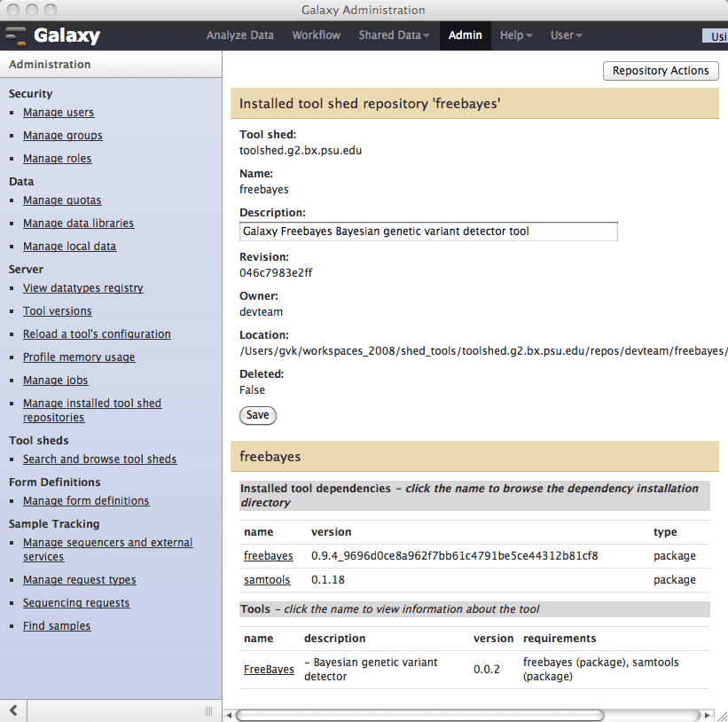Viewport: 728px width, 722px height.
Task: Click the Galaxy logo icon
Action: coord(16,36)
